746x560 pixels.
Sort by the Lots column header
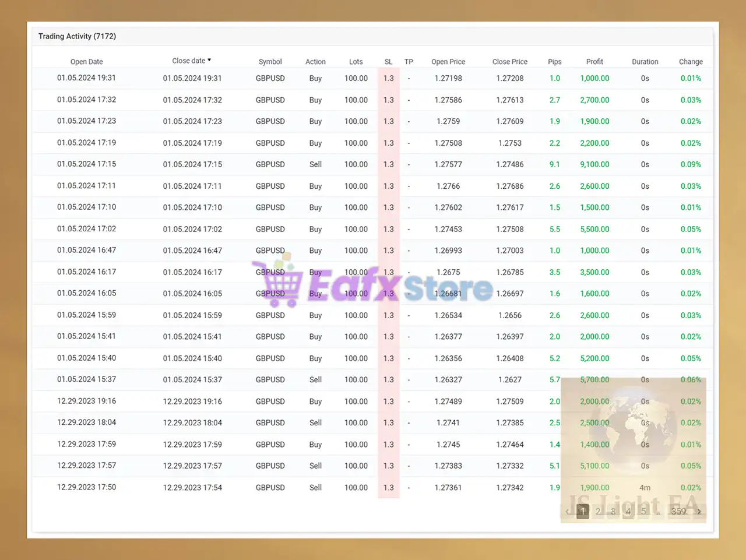pyautogui.click(x=356, y=62)
